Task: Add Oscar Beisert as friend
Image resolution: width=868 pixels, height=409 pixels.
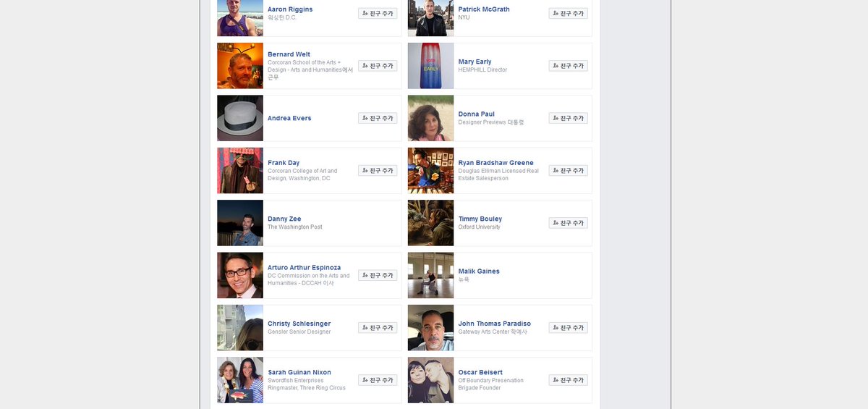Action: [x=568, y=380]
